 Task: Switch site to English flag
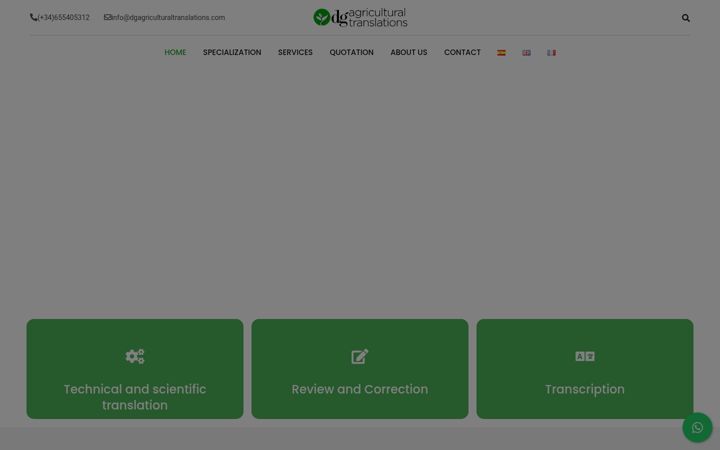tap(526, 53)
